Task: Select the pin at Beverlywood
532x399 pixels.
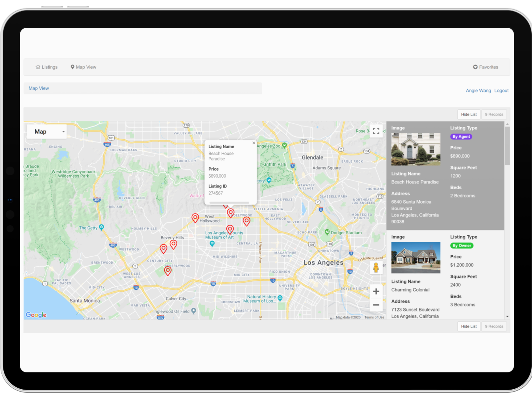Action: [x=168, y=270]
